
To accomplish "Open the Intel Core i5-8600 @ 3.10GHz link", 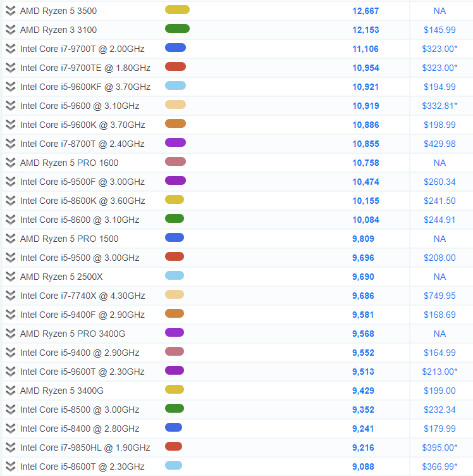I will 80,220.
